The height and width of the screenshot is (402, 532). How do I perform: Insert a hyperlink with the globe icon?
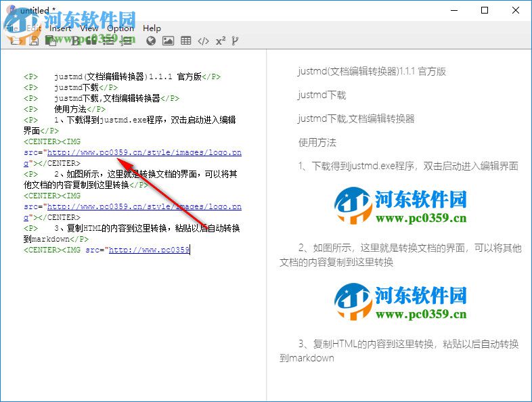coord(151,41)
